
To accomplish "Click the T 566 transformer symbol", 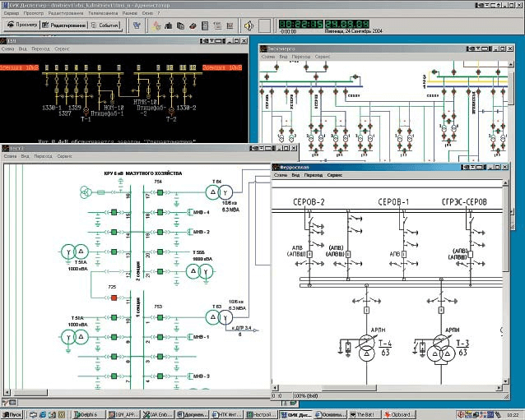I will point(197,270).
